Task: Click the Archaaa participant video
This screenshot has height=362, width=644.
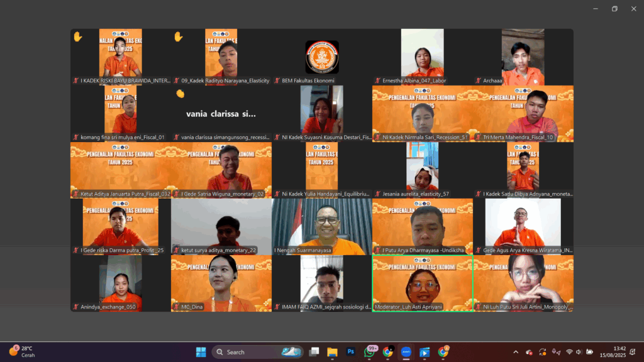Action: pyautogui.click(x=523, y=57)
